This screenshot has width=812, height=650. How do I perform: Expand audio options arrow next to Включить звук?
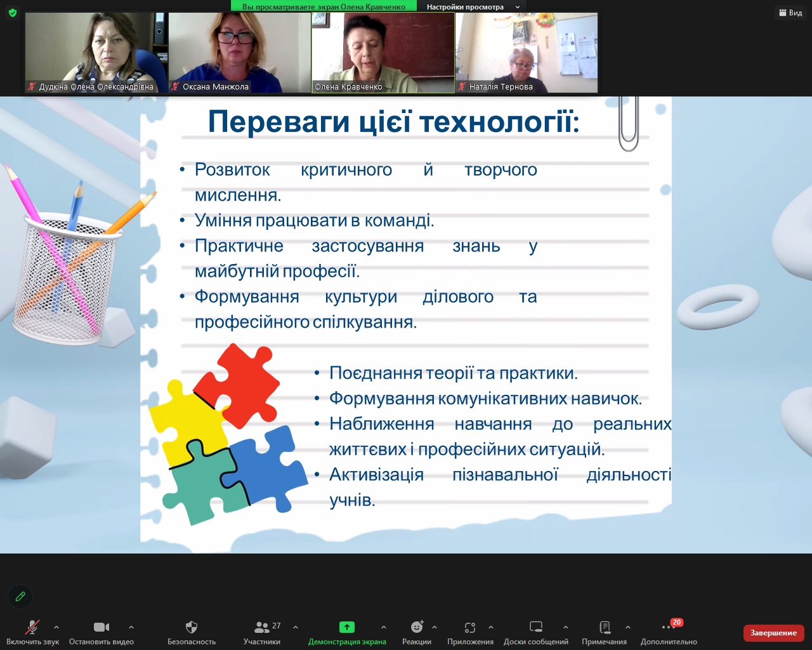coord(56,627)
